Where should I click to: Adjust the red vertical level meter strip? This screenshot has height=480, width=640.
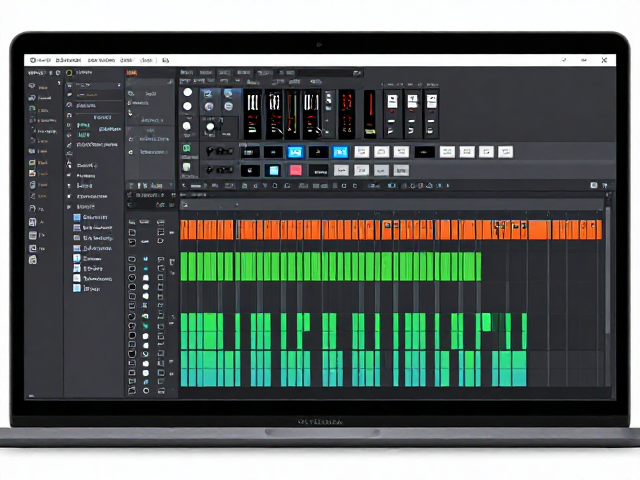click(x=370, y=114)
